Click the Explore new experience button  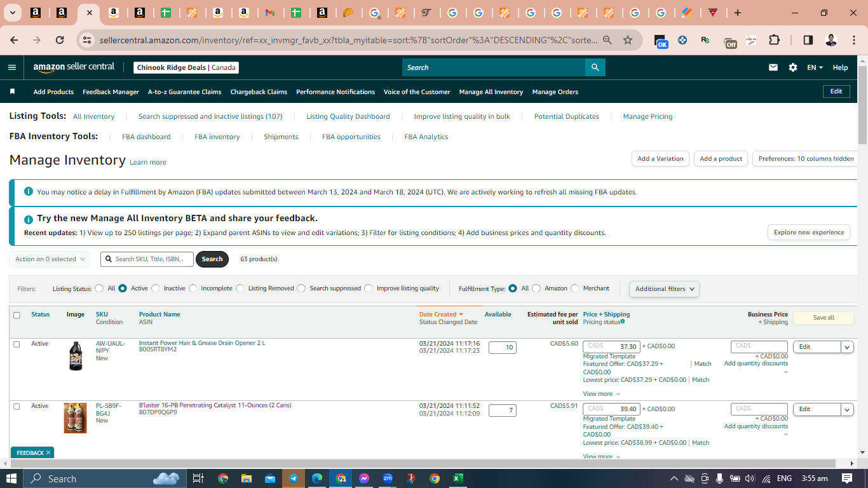[x=809, y=233]
